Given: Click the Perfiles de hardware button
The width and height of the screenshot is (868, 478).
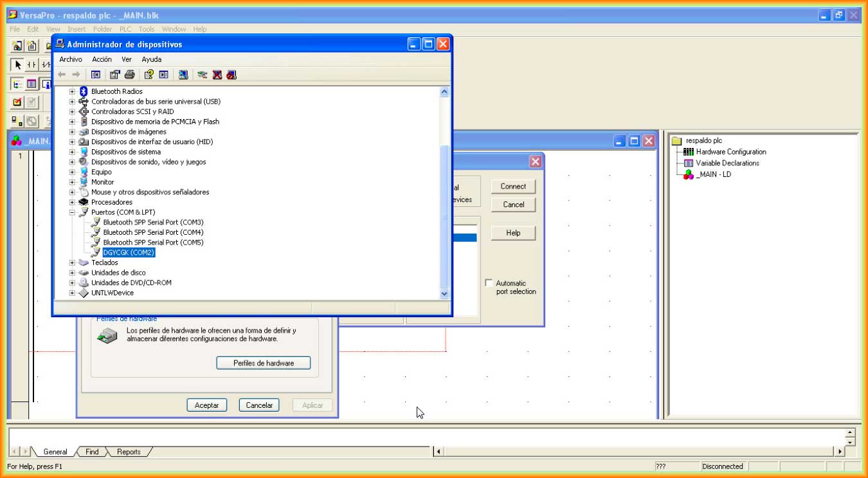Looking at the screenshot, I should point(264,363).
